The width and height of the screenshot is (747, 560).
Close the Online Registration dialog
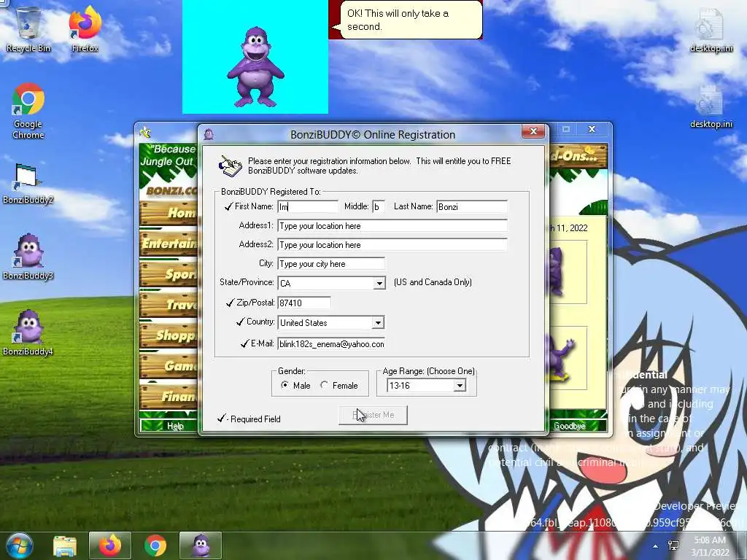click(533, 131)
